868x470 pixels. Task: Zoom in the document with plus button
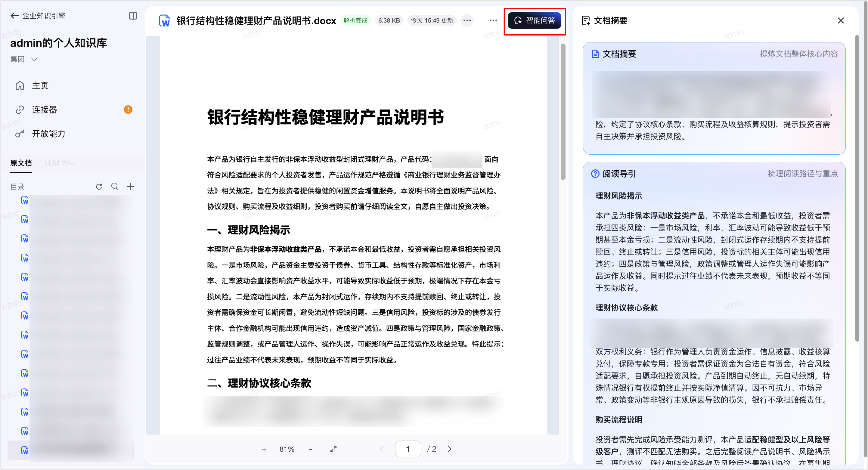click(264, 450)
